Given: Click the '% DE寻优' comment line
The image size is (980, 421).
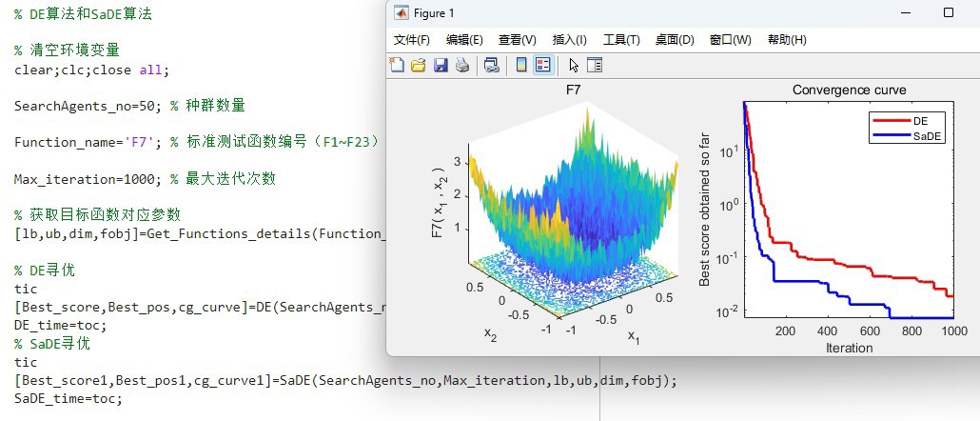Looking at the screenshot, I should [x=45, y=271].
